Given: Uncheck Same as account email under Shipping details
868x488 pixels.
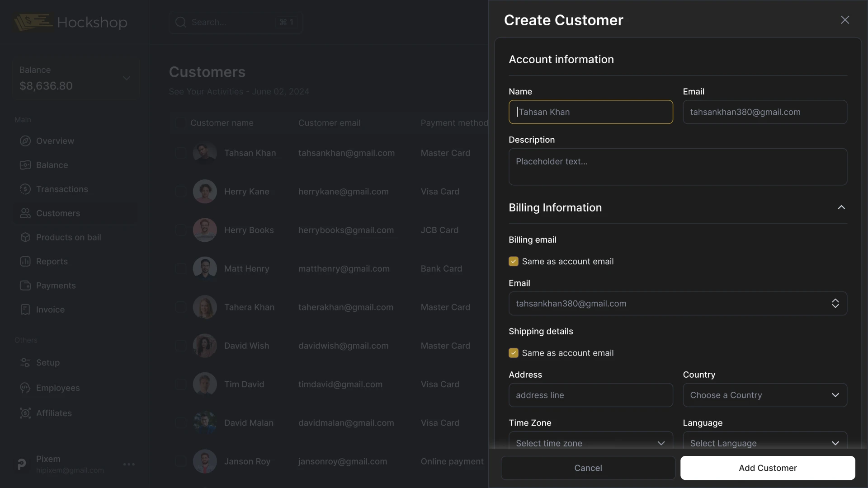Looking at the screenshot, I should tap(514, 353).
